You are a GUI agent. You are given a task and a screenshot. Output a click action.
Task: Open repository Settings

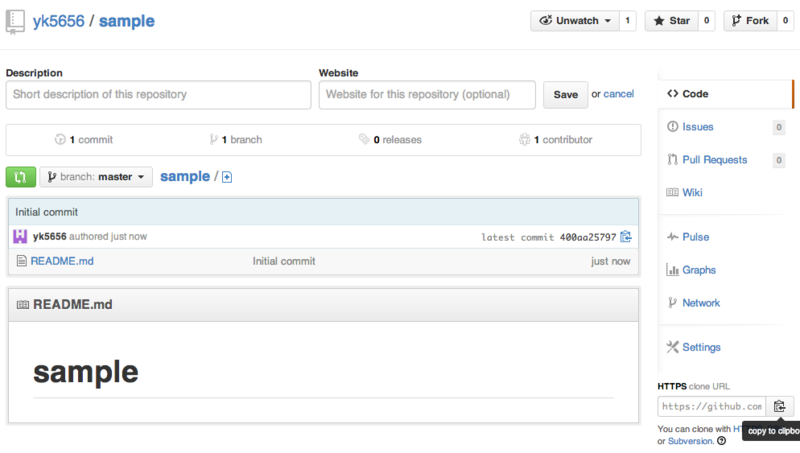[702, 347]
